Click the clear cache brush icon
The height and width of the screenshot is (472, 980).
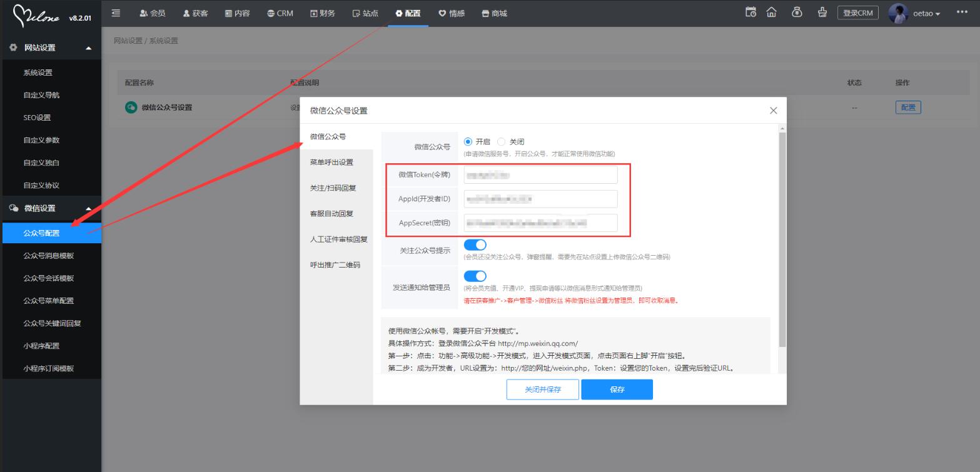(822, 13)
